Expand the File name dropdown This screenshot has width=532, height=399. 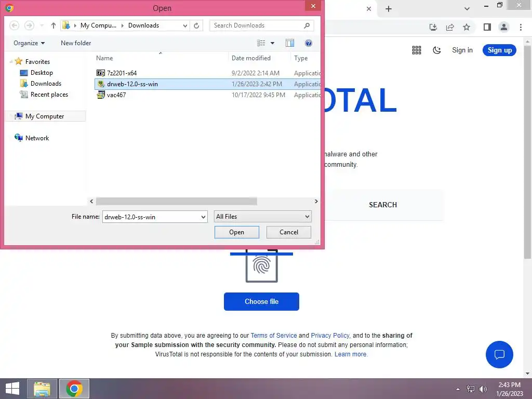pos(203,217)
